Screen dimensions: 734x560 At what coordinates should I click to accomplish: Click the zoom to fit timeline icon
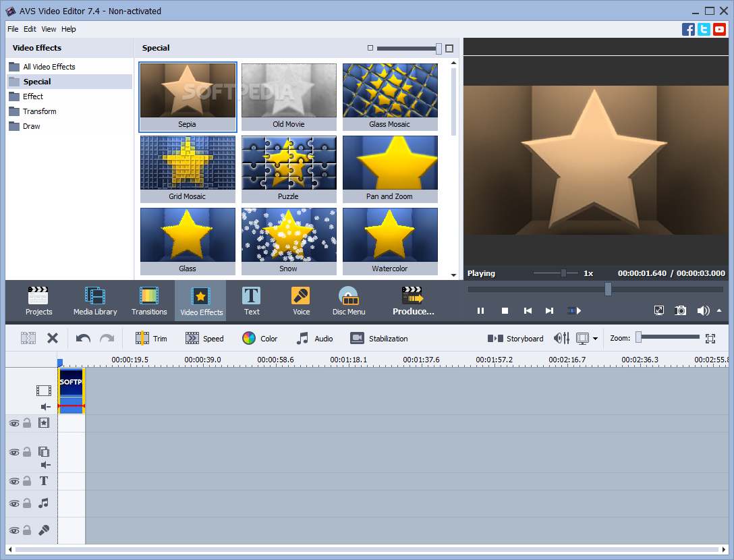point(710,338)
